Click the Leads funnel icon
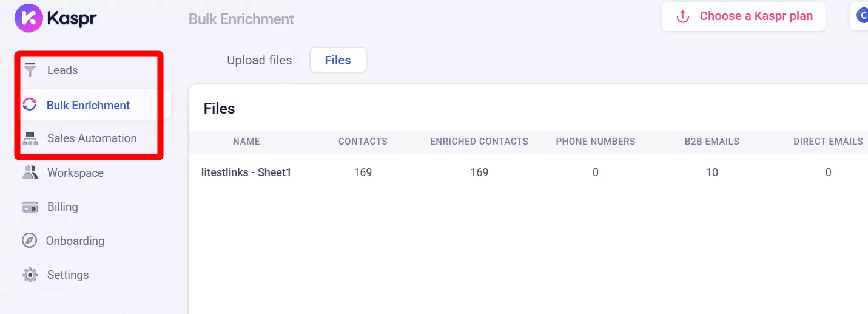 pos(30,70)
